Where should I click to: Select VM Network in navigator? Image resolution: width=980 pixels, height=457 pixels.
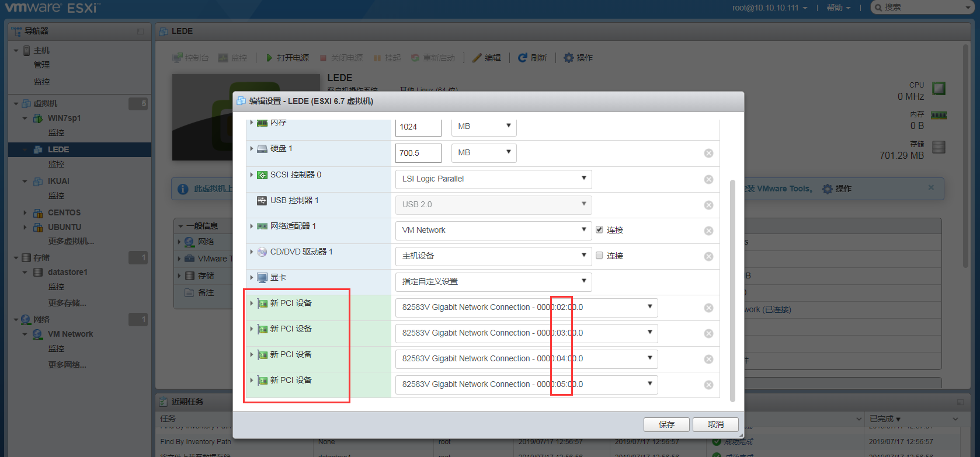(x=70, y=334)
